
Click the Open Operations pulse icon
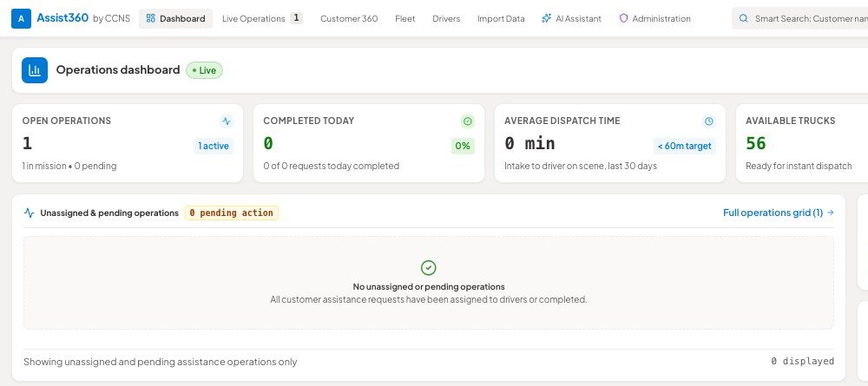226,121
